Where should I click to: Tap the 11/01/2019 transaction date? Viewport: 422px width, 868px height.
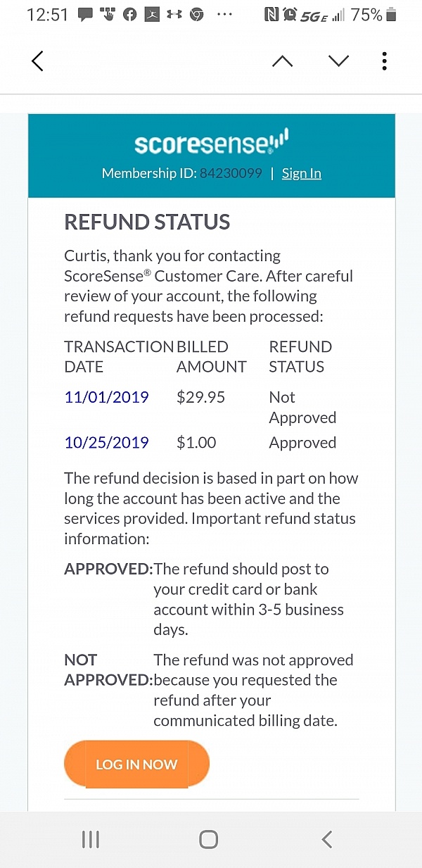pos(106,397)
